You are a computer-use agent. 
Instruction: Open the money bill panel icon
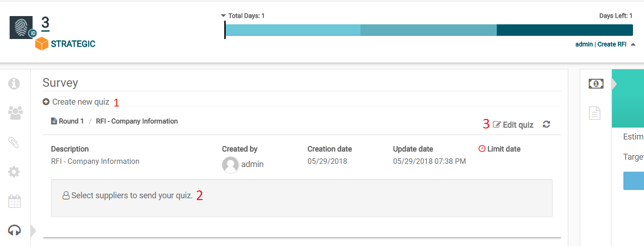pos(596,84)
